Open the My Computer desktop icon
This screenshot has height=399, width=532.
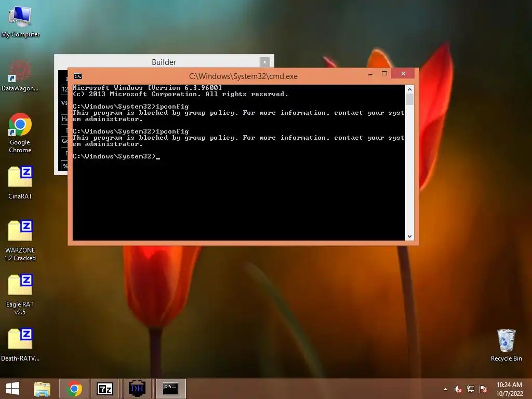(x=20, y=21)
